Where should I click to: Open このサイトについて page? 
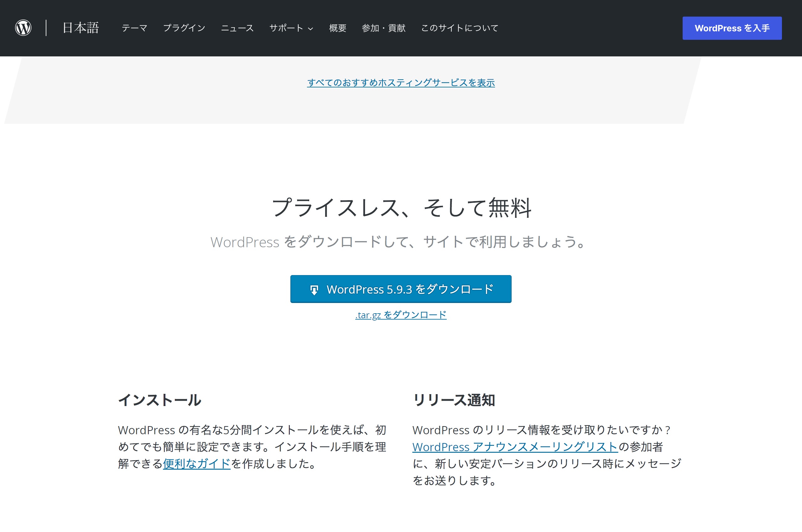459,28
